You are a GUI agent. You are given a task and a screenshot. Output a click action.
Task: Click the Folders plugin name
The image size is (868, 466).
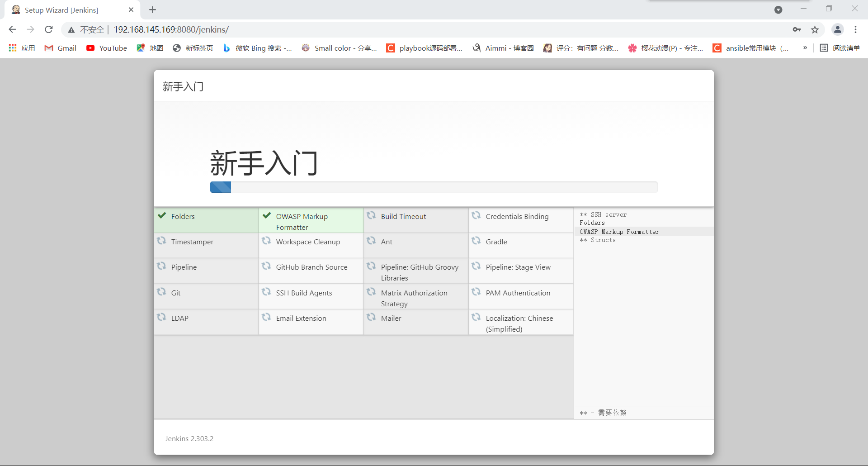tap(183, 217)
